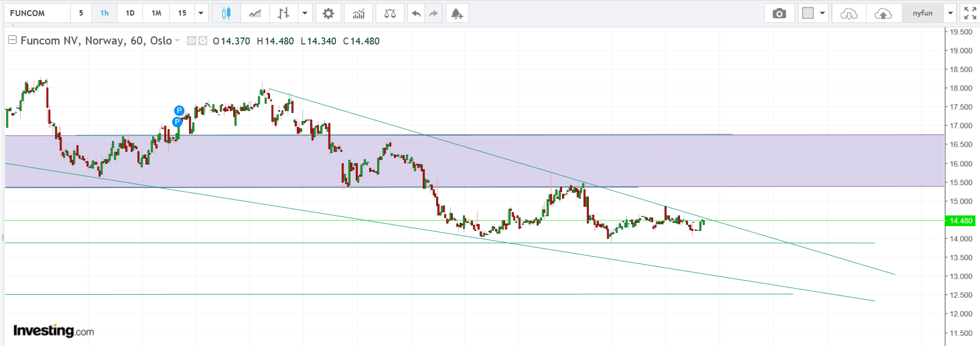Select the 15 minute interval

pos(182,13)
